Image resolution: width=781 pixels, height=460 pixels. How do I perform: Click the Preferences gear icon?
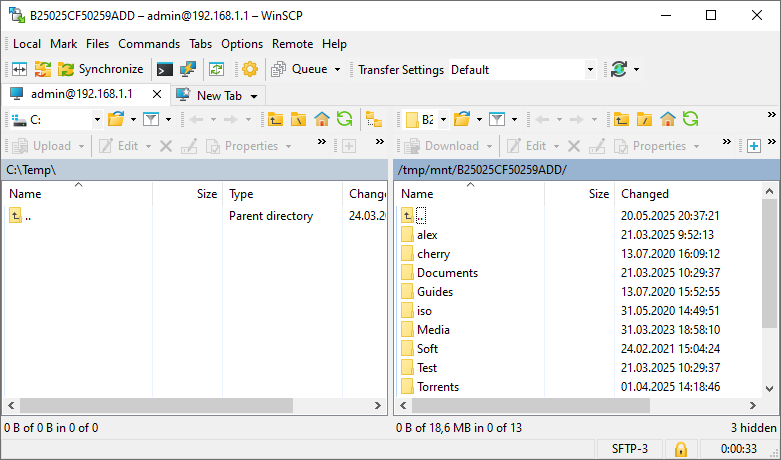click(x=249, y=70)
